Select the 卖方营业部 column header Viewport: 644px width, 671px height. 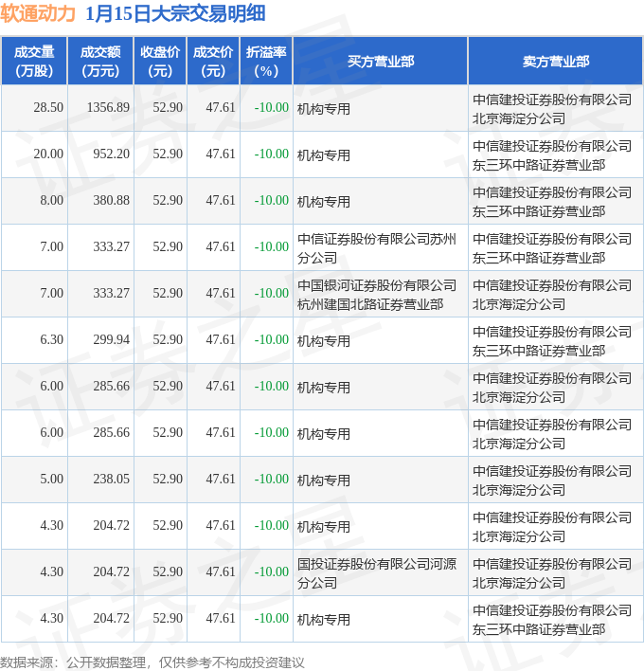[x=556, y=62]
